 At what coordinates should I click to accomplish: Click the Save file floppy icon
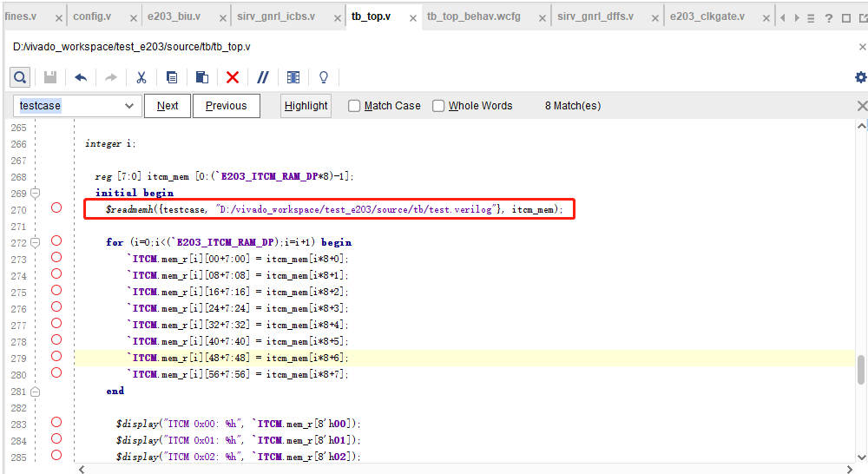50,77
